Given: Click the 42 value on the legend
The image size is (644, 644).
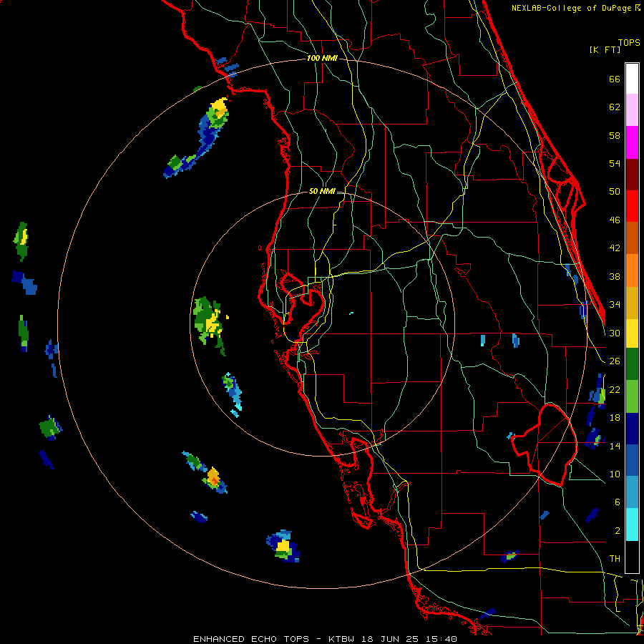Looking at the screenshot, I should pyautogui.click(x=615, y=248).
